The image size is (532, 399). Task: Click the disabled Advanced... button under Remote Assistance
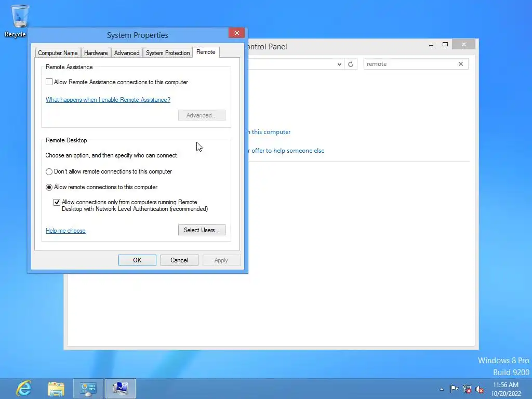(x=202, y=115)
